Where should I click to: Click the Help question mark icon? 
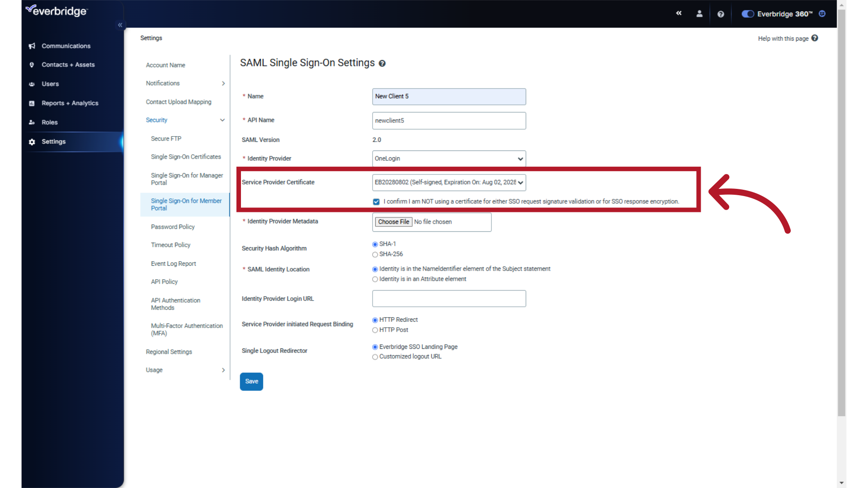[x=720, y=14]
